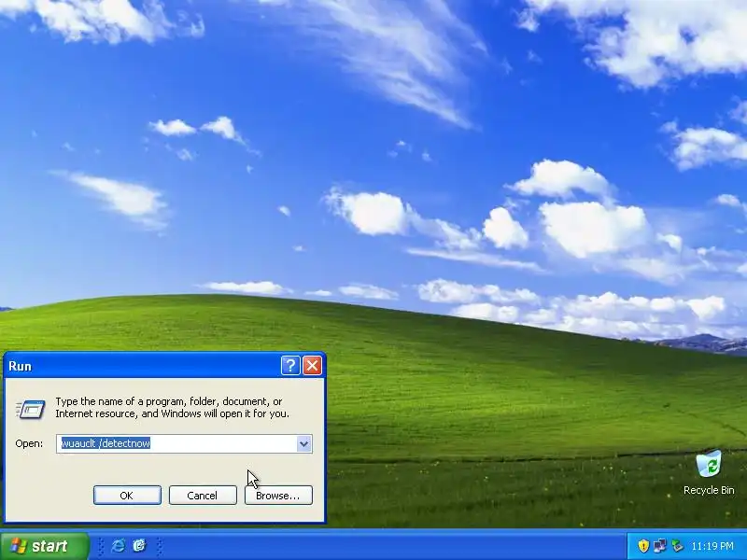The image size is (747, 560).
Task: Select the Recycle Bin desktop icon
Action: tap(709, 473)
